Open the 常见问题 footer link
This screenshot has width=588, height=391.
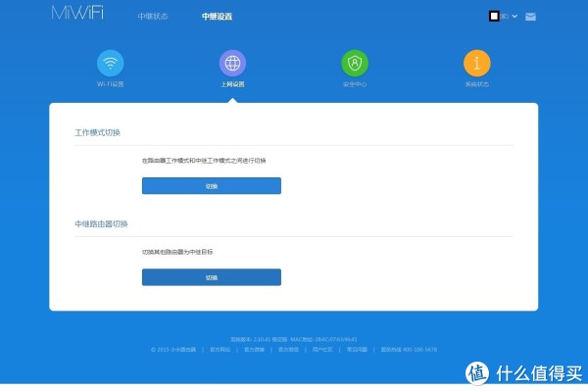pyautogui.click(x=357, y=350)
